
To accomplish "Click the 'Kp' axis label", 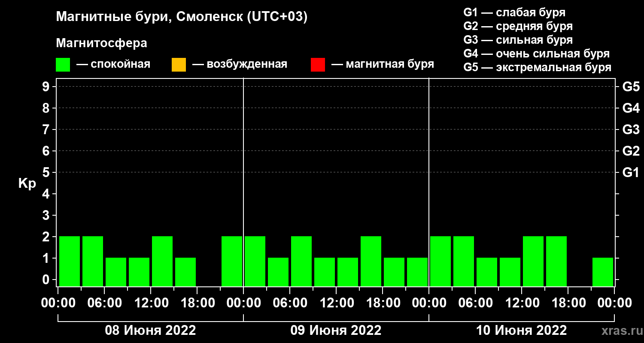I will (x=27, y=183).
